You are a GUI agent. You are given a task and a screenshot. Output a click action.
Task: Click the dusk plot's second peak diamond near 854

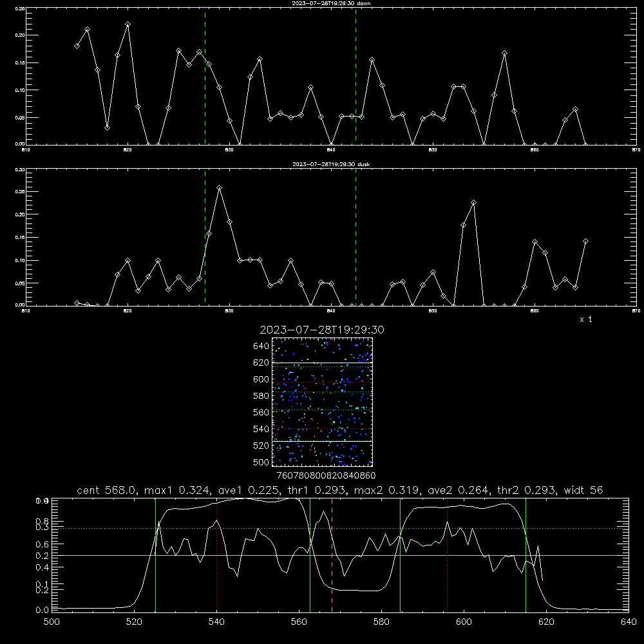click(x=473, y=202)
